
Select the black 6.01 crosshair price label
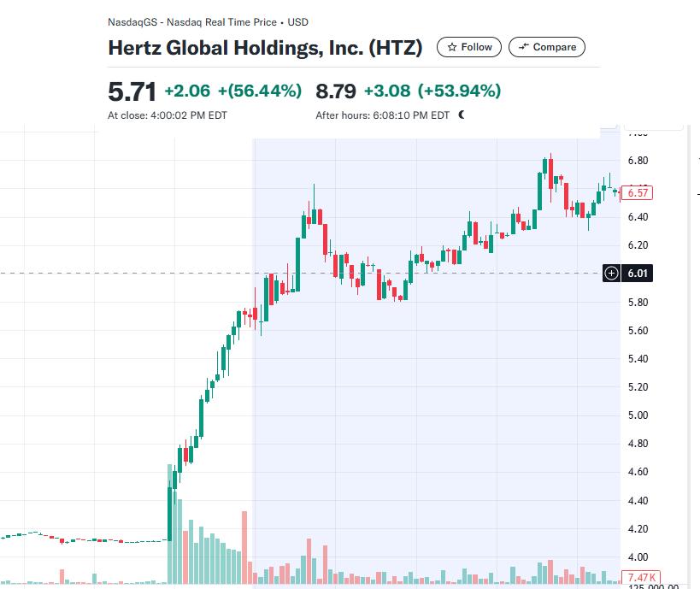(638, 274)
